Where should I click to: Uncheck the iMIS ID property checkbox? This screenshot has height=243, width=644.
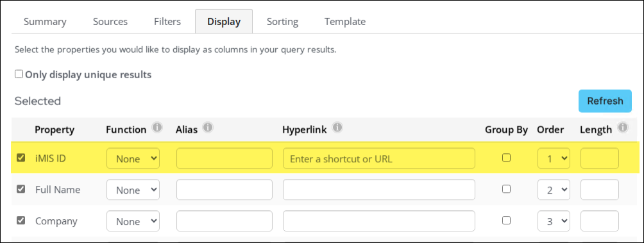(21, 158)
